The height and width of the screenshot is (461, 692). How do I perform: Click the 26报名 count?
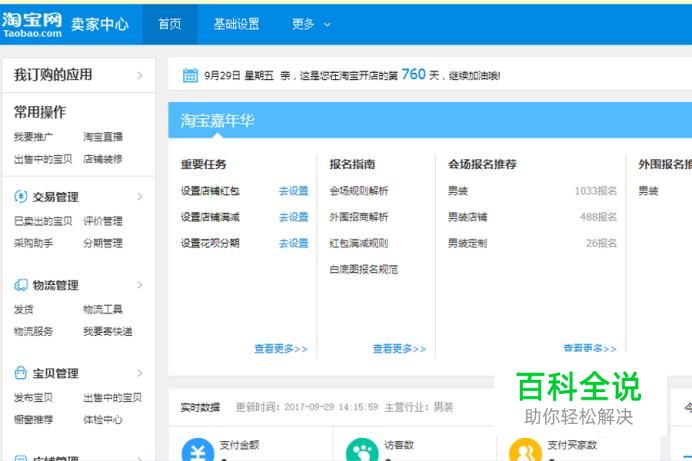coord(601,243)
